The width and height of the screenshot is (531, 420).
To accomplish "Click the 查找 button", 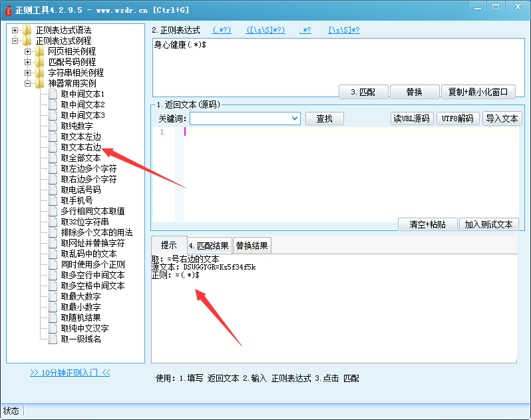I will tap(325, 118).
